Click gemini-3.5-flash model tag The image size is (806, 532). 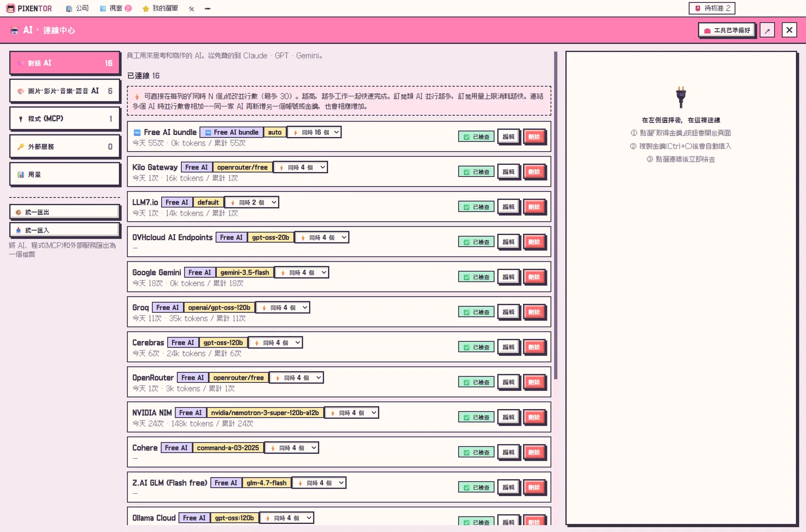point(245,273)
